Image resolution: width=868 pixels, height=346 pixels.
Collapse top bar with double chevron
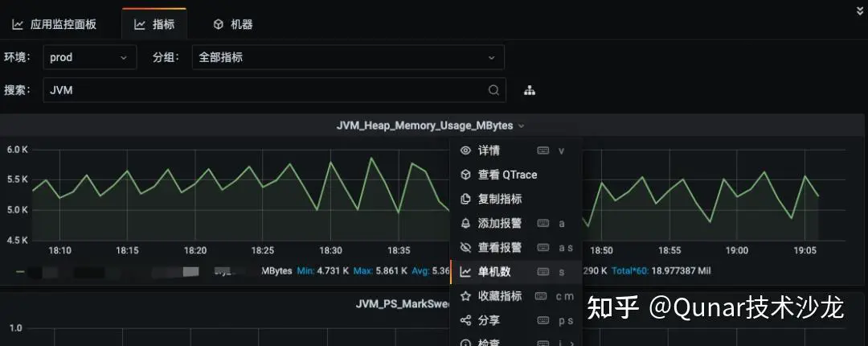(x=861, y=10)
